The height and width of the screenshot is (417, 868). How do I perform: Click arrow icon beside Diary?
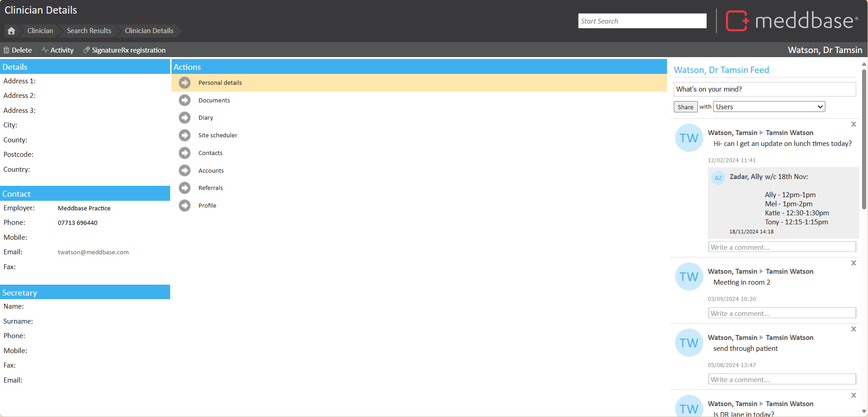[185, 118]
